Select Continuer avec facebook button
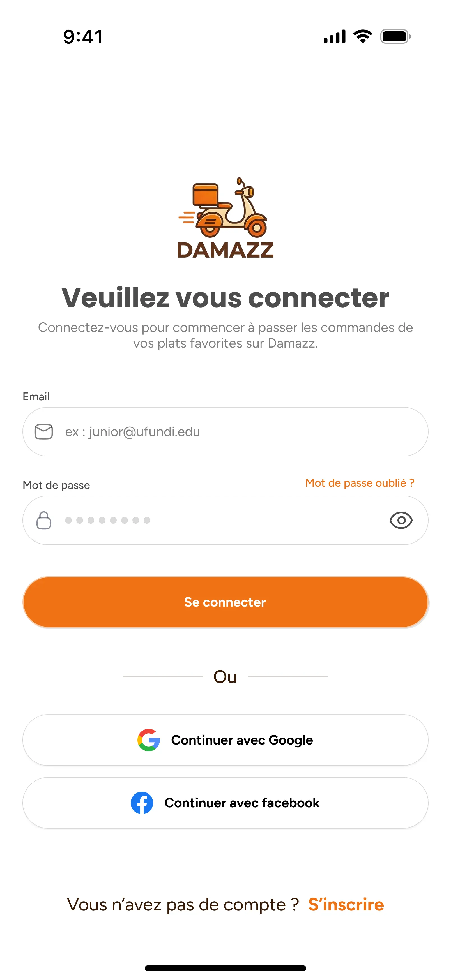Image resolution: width=451 pixels, height=980 pixels. (x=225, y=803)
